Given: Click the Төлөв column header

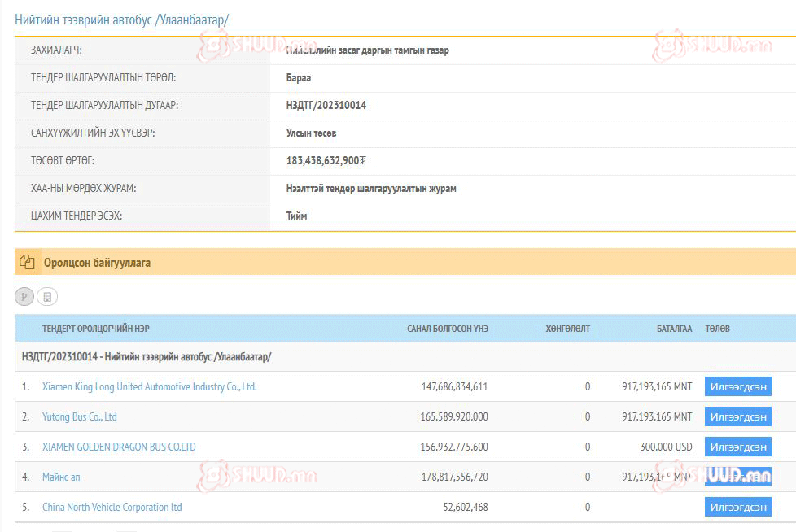Looking at the screenshot, I should click(x=717, y=329).
